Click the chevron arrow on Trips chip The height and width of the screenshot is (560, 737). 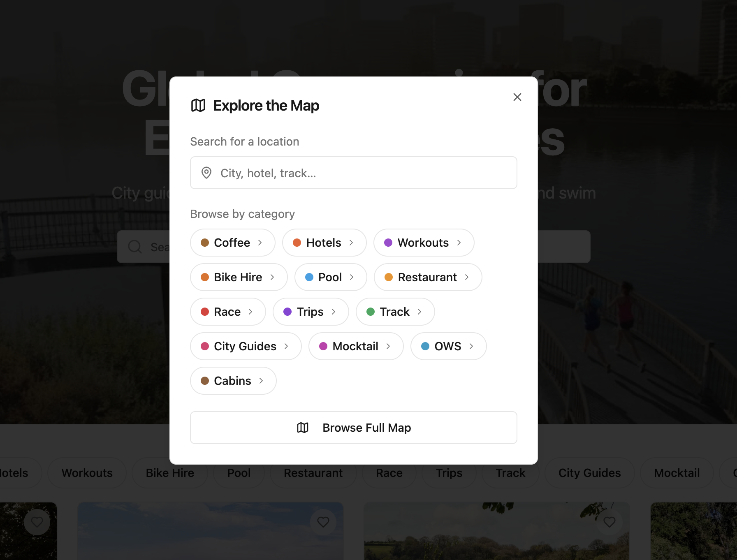point(334,312)
